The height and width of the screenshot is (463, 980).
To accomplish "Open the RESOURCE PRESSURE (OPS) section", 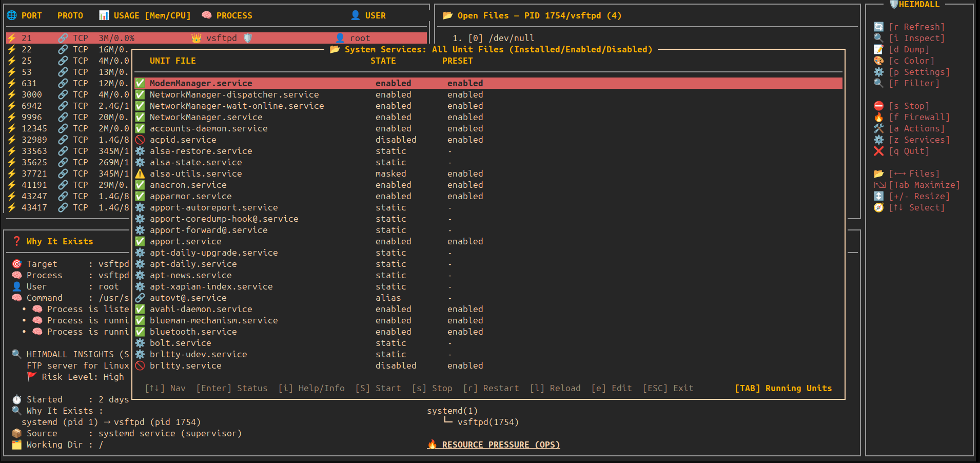I will (x=500, y=445).
